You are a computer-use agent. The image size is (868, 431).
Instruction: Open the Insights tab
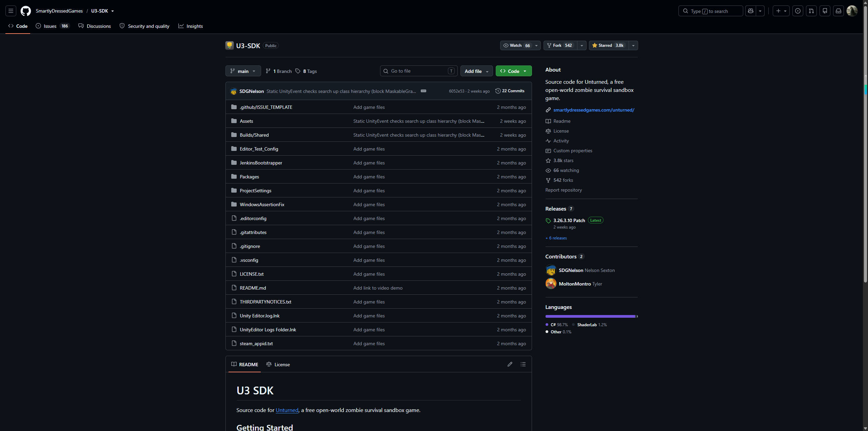(x=191, y=26)
